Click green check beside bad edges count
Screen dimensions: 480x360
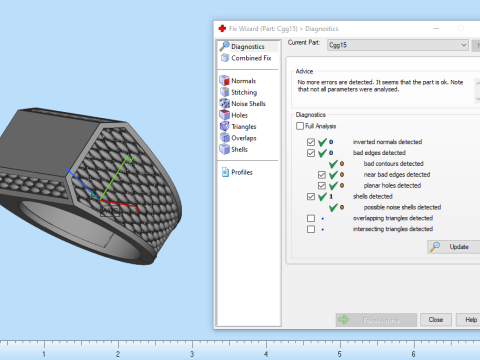click(322, 153)
